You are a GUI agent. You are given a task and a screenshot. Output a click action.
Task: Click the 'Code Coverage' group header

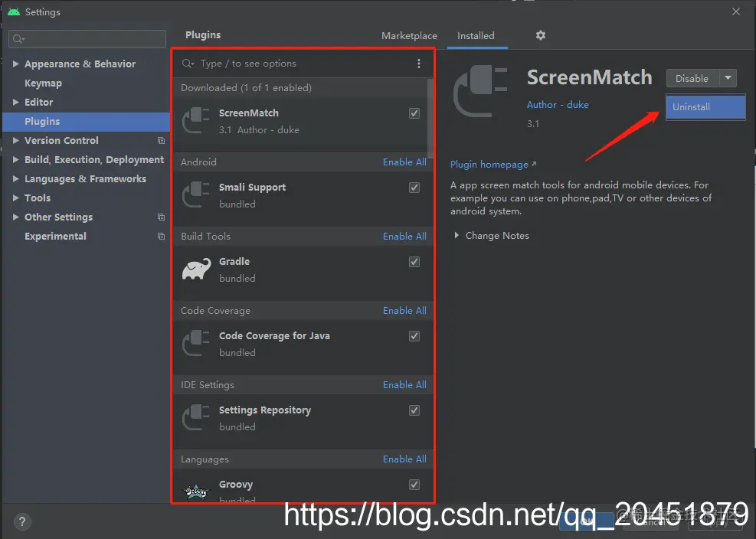point(215,311)
